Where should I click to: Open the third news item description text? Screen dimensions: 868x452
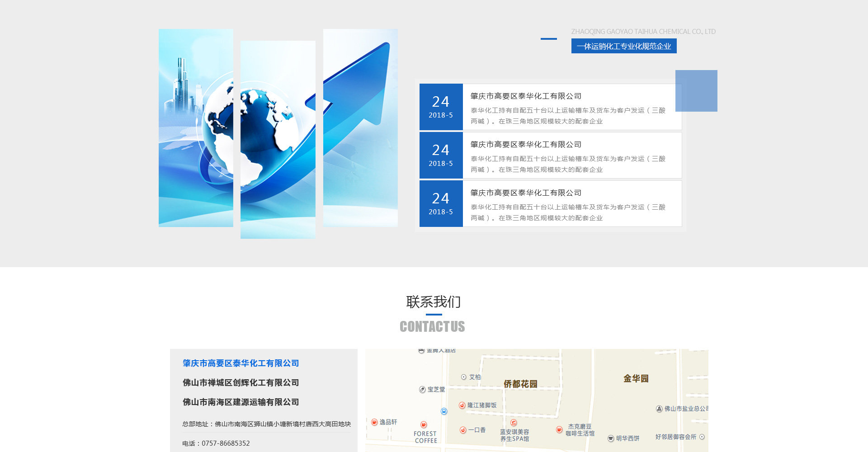click(568, 212)
